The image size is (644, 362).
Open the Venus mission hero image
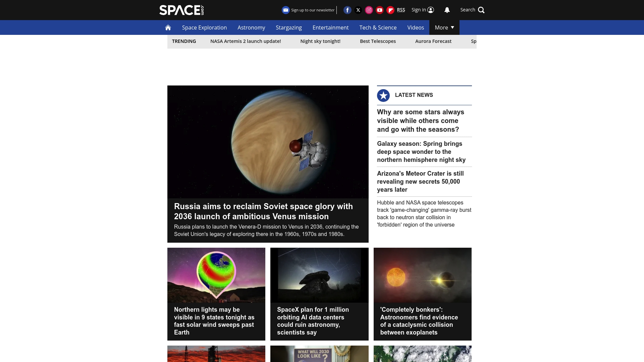point(268,142)
